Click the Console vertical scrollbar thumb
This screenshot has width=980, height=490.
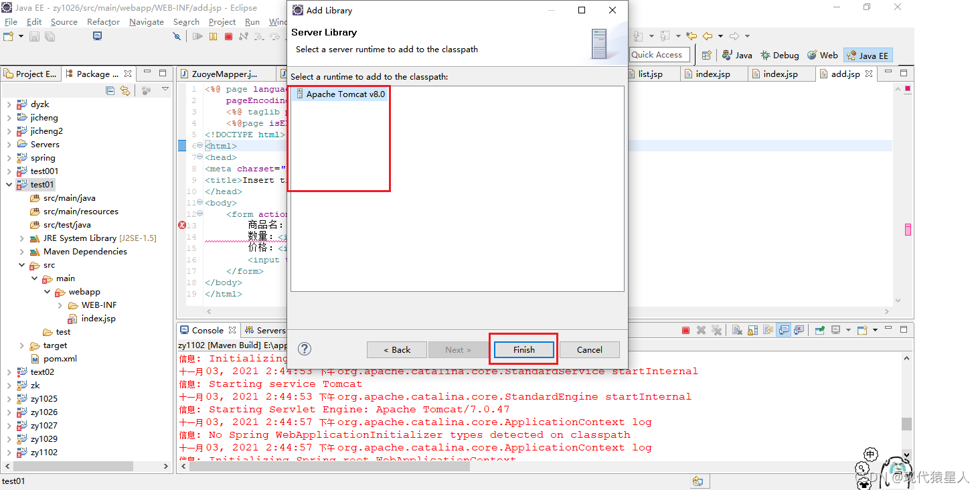906,424
